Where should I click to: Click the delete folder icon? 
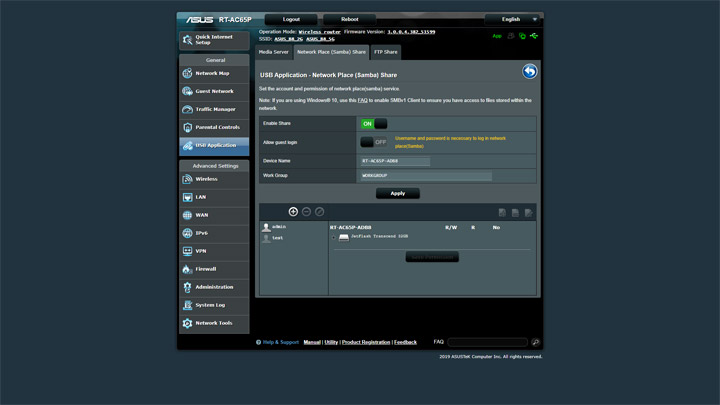[x=515, y=213]
